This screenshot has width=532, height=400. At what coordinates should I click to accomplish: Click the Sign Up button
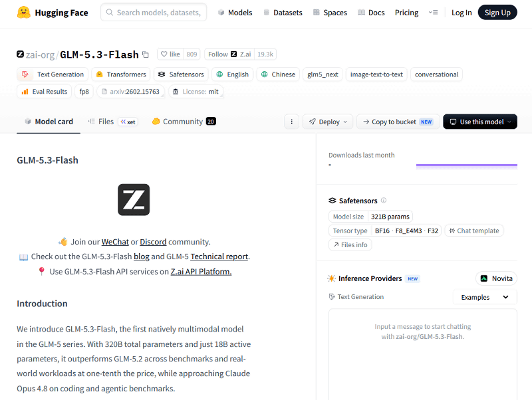point(497,13)
